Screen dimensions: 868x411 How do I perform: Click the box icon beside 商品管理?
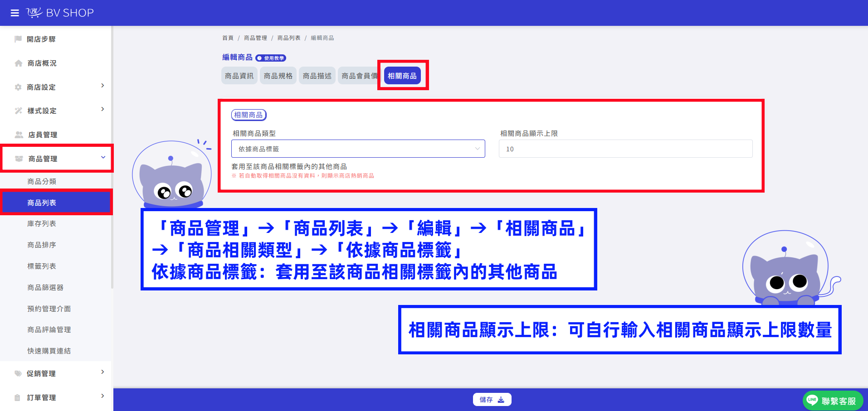(x=19, y=159)
